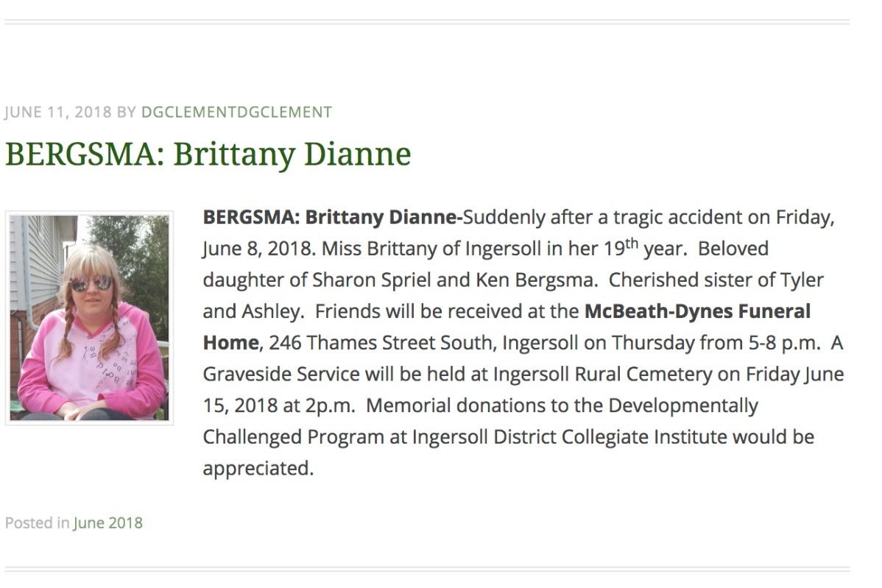Click the words 'Tyler' in the obituary
The image size is (882, 588).
(802, 280)
